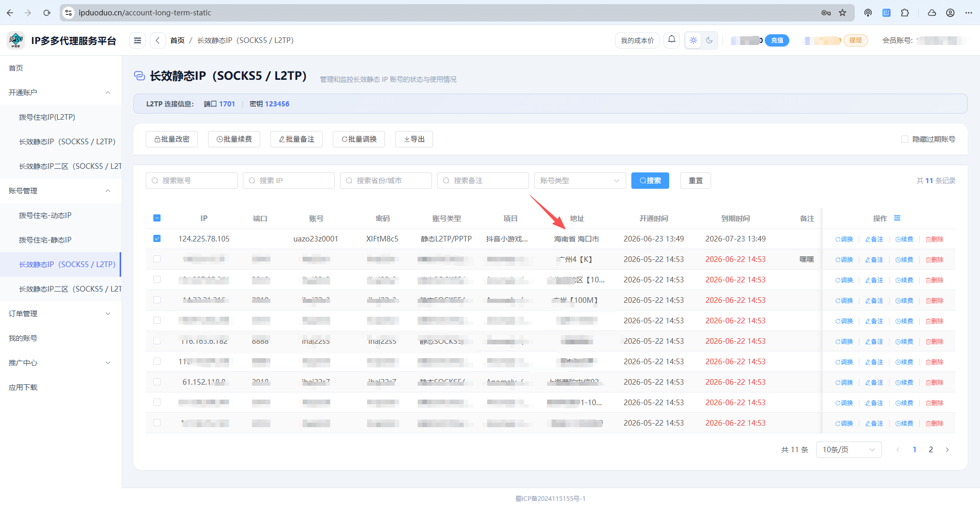Screen dimensions: 980x507
Task: Open site information icon in address bar
Action: (69, 13)
